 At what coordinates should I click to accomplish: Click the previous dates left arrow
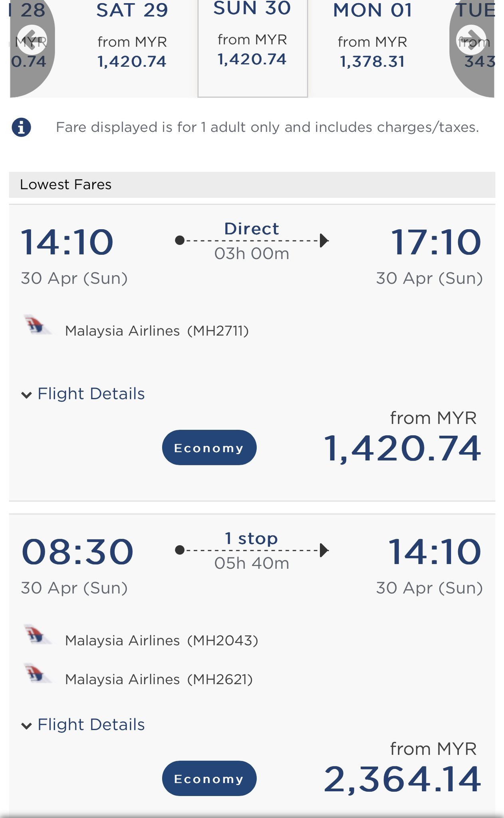tap(32, 40)
